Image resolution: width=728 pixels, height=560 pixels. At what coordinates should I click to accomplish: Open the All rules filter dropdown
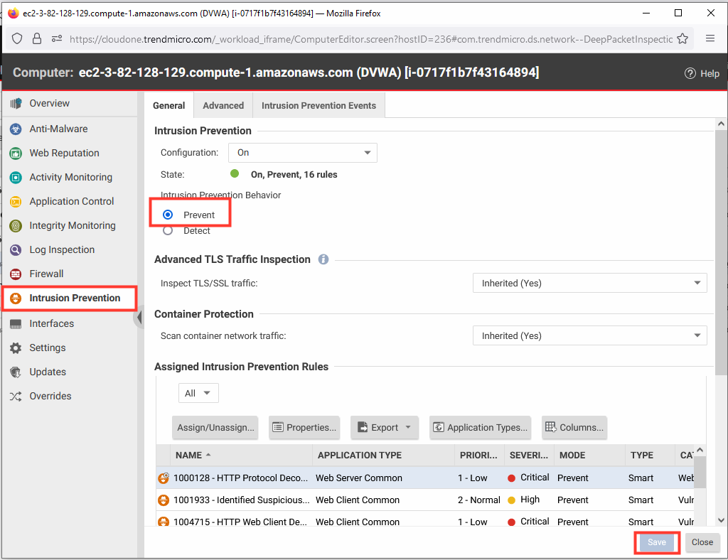(198, 394)
